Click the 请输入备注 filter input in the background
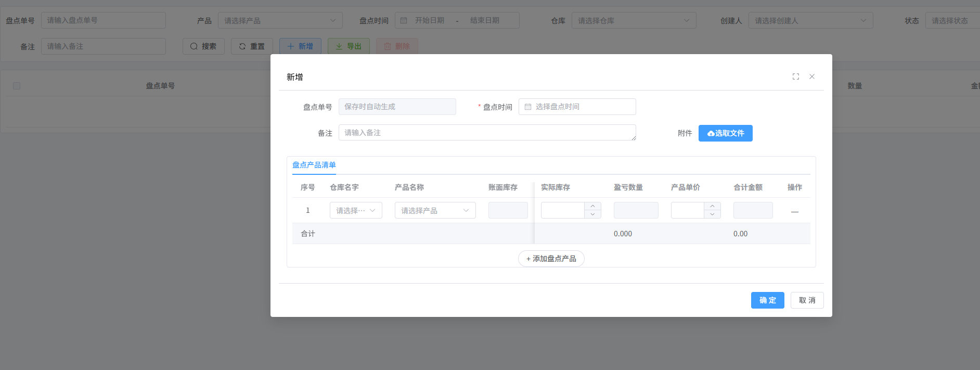 click(x=104, y=46)
